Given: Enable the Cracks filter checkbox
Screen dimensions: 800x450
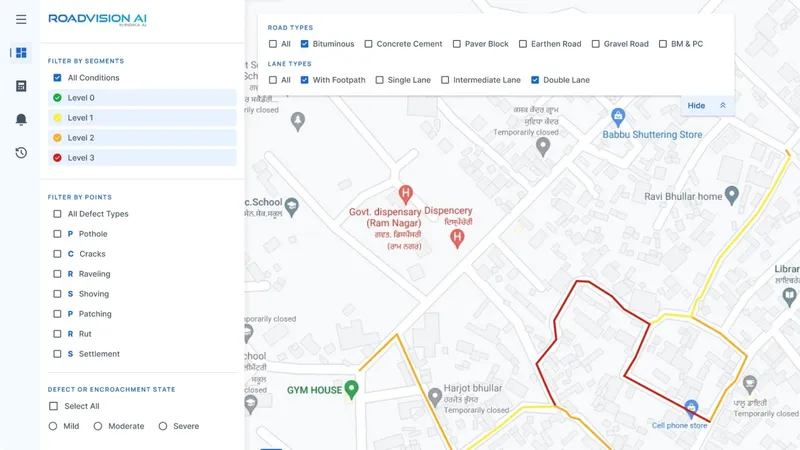Looking at the screenshot, I should coord(57,254).
